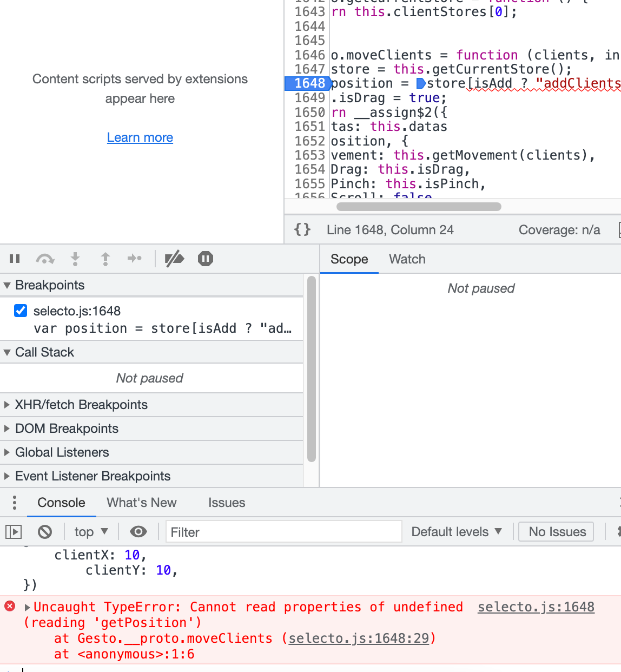Screen dimensions: 621x672
Task: Toggle Pause on exceptions icon
Action: click(206, 259)
